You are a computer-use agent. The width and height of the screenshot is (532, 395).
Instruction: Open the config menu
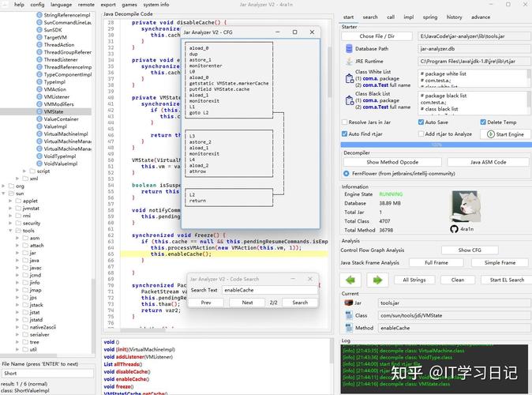37,5
